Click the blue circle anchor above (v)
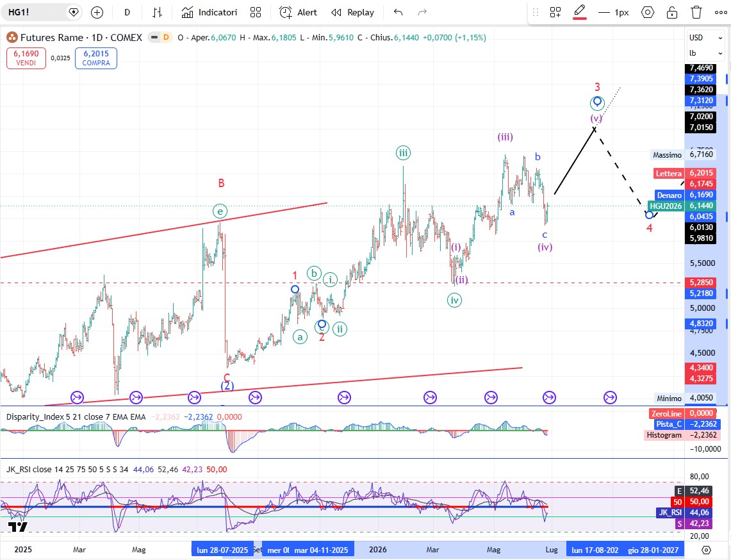Viewport: 731px width, 560px height. tap(597, 102)
